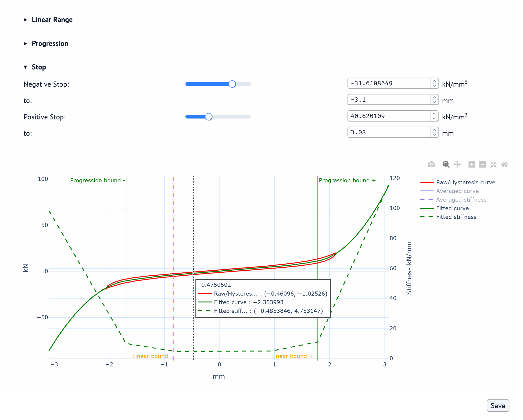Decrement the -3.1 mm field down arrow
The image size is (523, 420).
coord(434,102)
